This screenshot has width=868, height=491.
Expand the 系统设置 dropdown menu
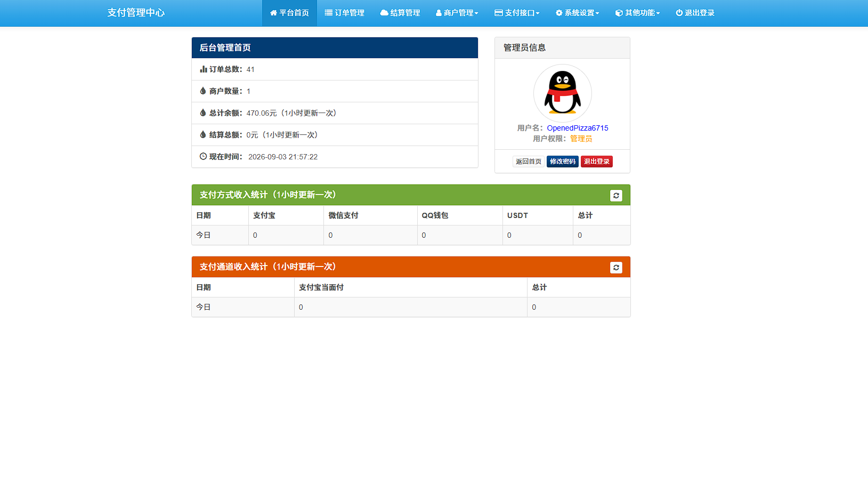click(x=578, y=13)
